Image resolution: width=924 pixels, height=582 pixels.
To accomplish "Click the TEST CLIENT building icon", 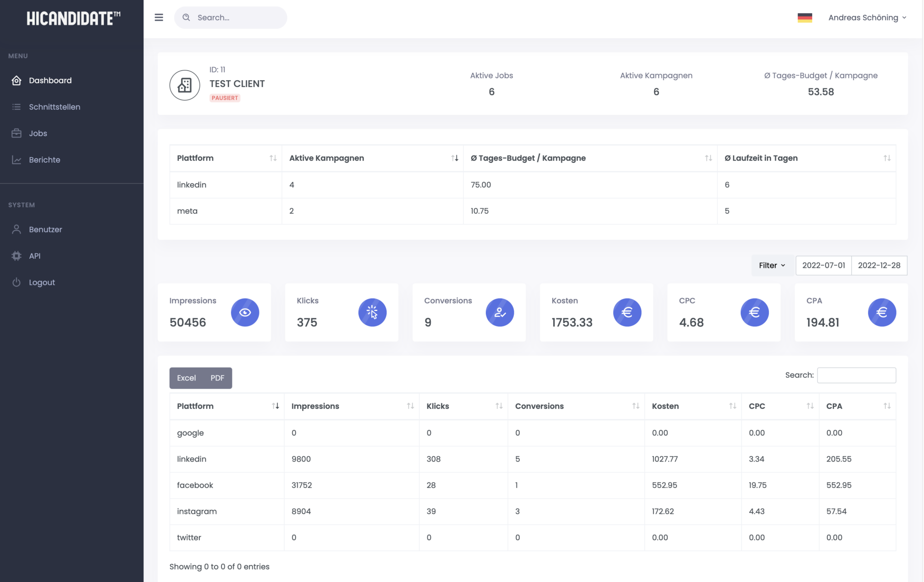I will click(x=185, y=85).
